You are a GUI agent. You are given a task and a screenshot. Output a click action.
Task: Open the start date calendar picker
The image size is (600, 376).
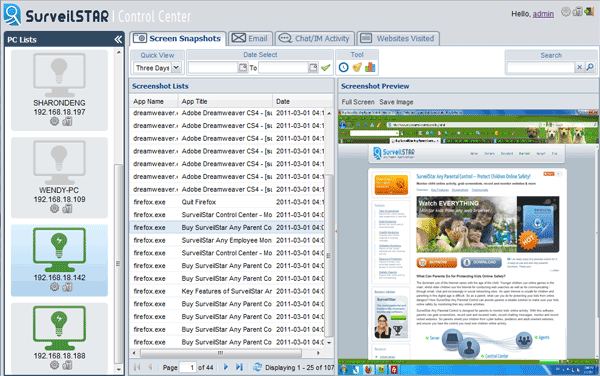(243, 68)
